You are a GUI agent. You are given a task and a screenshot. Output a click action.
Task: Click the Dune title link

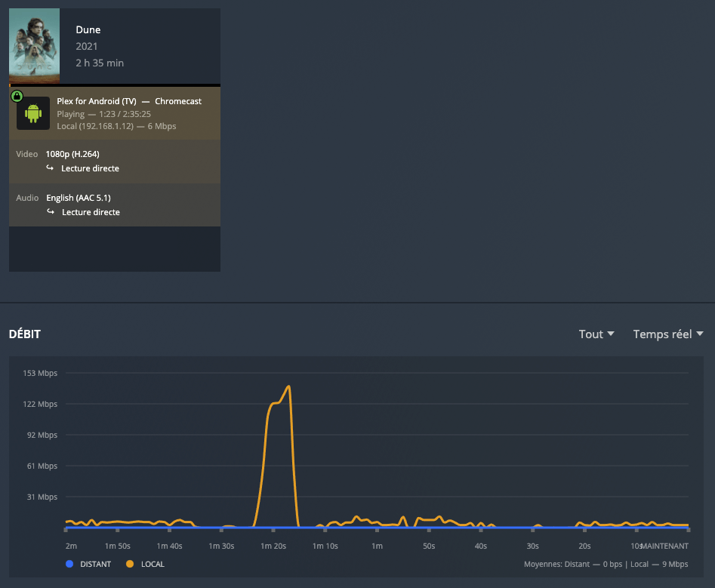88,30
